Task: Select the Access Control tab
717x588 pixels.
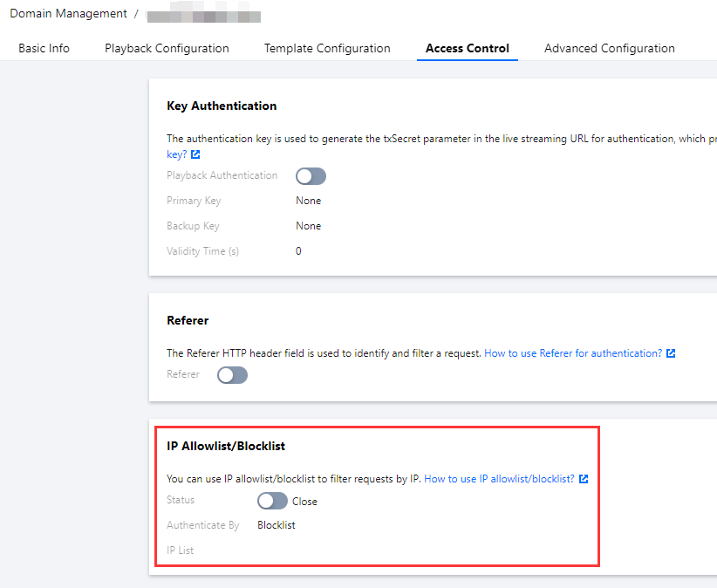Action: tap(468, 49)
